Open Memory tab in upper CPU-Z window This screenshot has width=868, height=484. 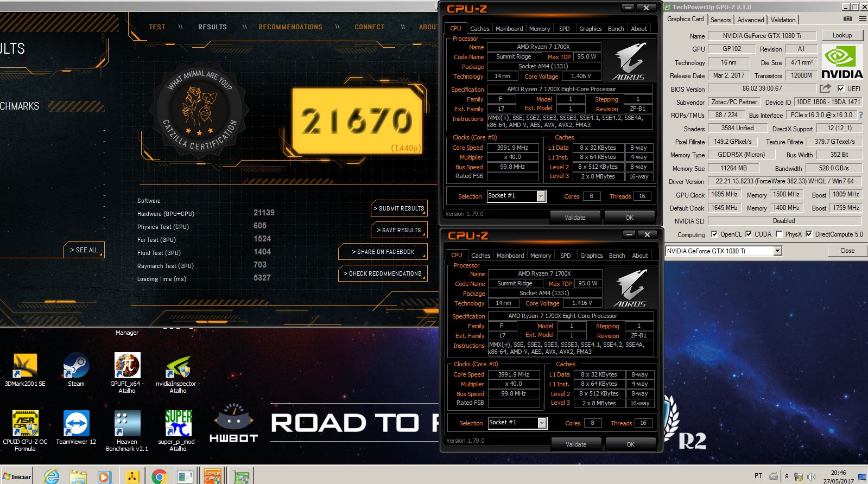(540, 29)
